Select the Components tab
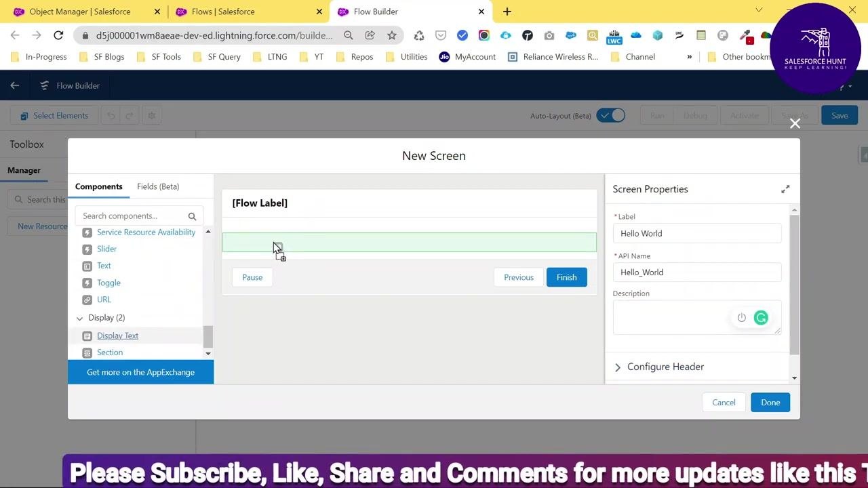 coord(99,186)
